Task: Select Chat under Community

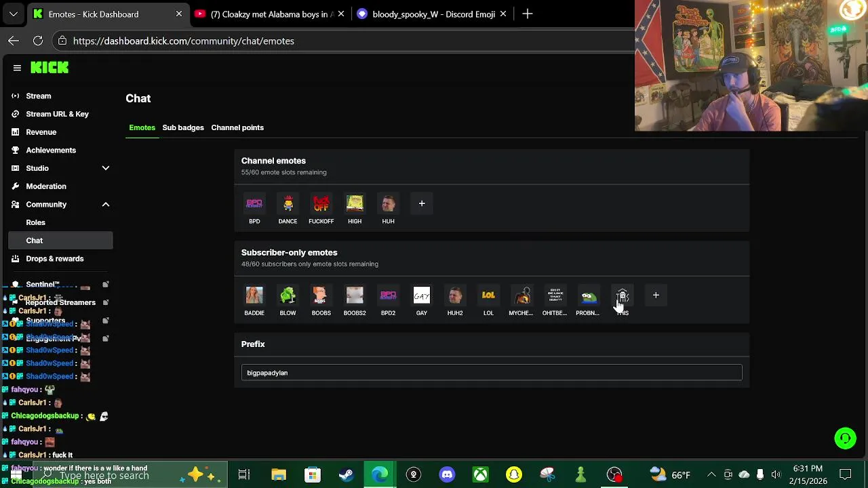Action: point(60,241)
